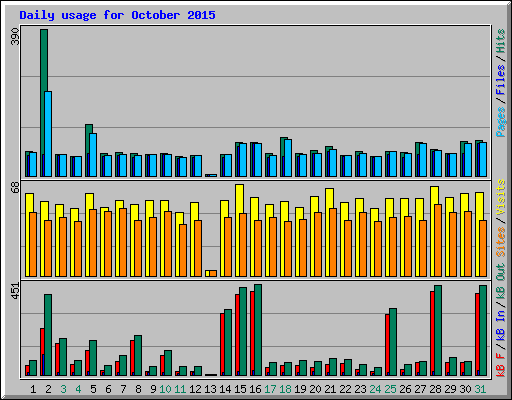The image size is (512, 400).
Task: Click the "Sites" legend label
Action: 500,242
